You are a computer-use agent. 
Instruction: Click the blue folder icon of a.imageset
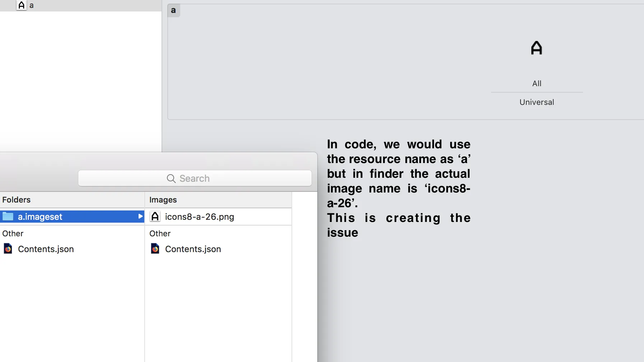pyautogui.click(x=8, y=217)
